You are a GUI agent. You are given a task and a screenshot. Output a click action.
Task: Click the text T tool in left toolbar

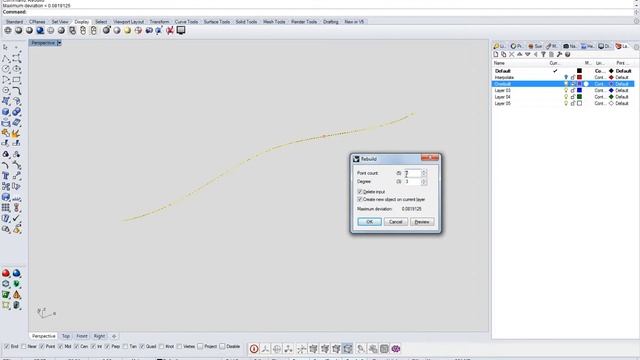click(x=6, y=176)
